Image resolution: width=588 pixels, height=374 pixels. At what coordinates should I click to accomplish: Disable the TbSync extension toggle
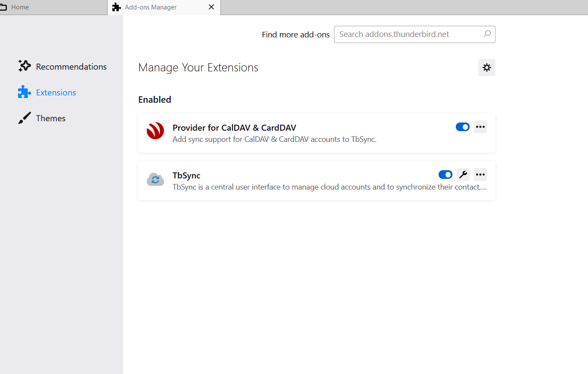(x=446, y=175)
